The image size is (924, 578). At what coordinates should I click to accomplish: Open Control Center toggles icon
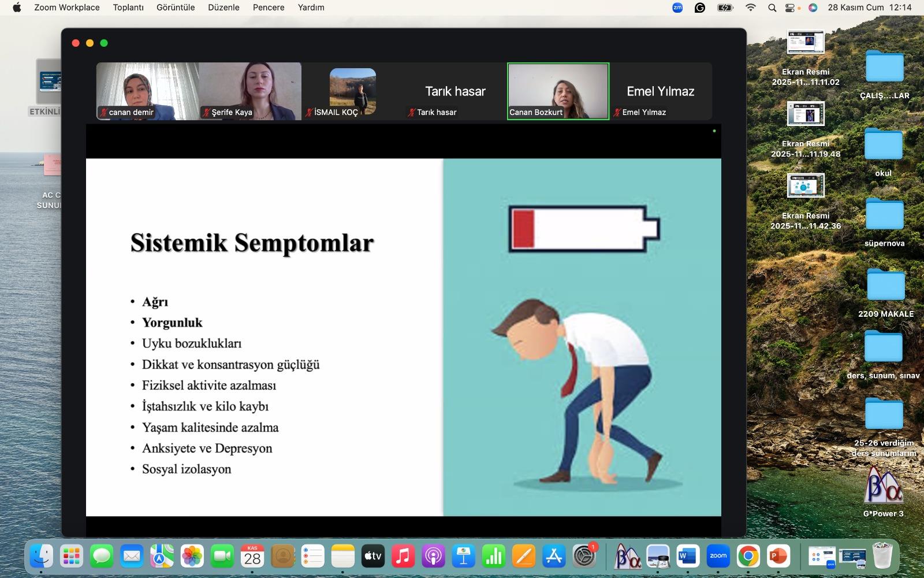click(791, 8)
